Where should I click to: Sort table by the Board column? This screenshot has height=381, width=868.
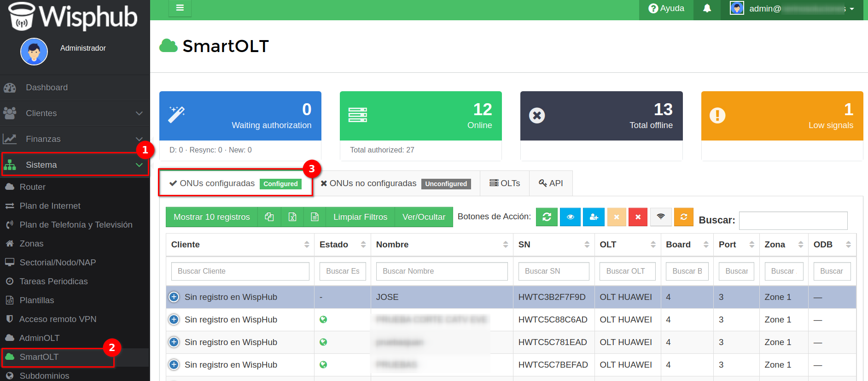point(687,245)
